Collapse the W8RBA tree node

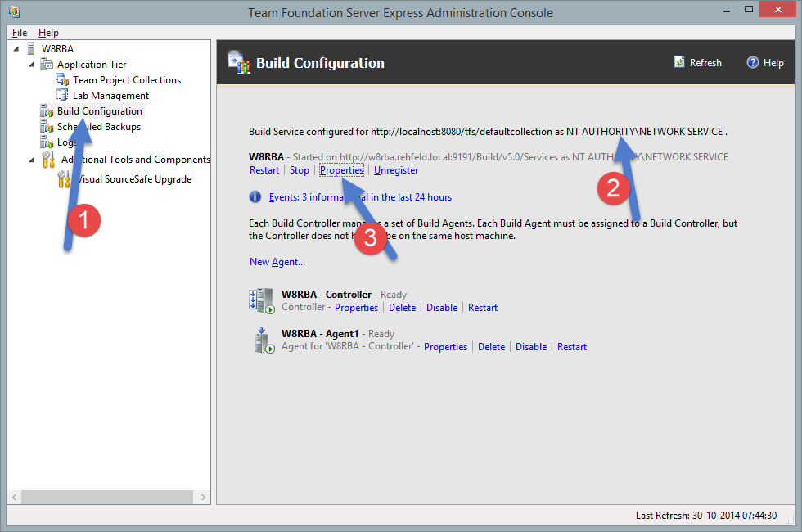[18, 48]
